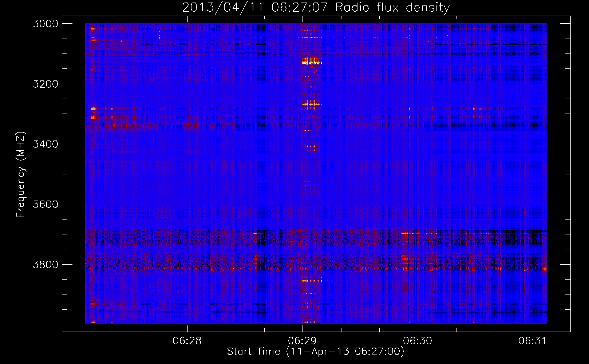
Task: Click the 3400 frequency axis label
Action: (46, 144)
